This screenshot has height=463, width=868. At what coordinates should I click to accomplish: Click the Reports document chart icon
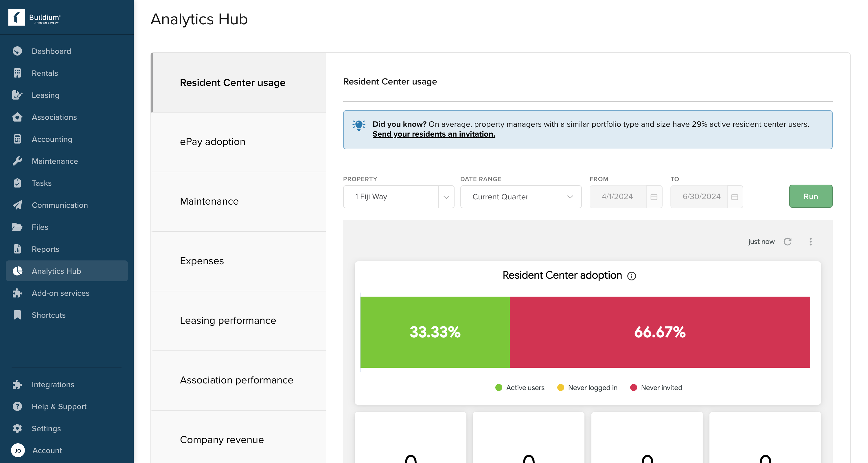17,249
